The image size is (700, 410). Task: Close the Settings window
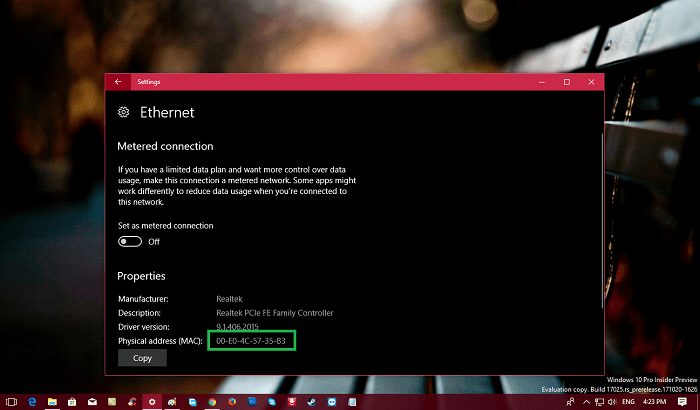[x=592, y=82]
